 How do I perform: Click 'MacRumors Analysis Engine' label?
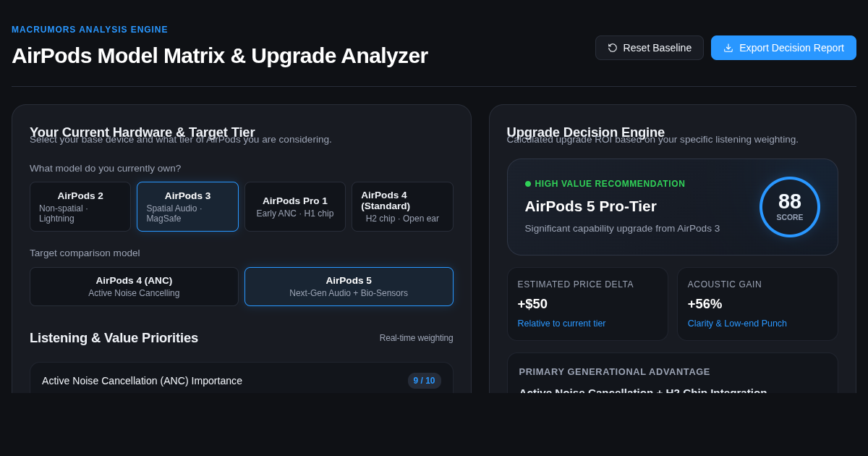point(90,30)
